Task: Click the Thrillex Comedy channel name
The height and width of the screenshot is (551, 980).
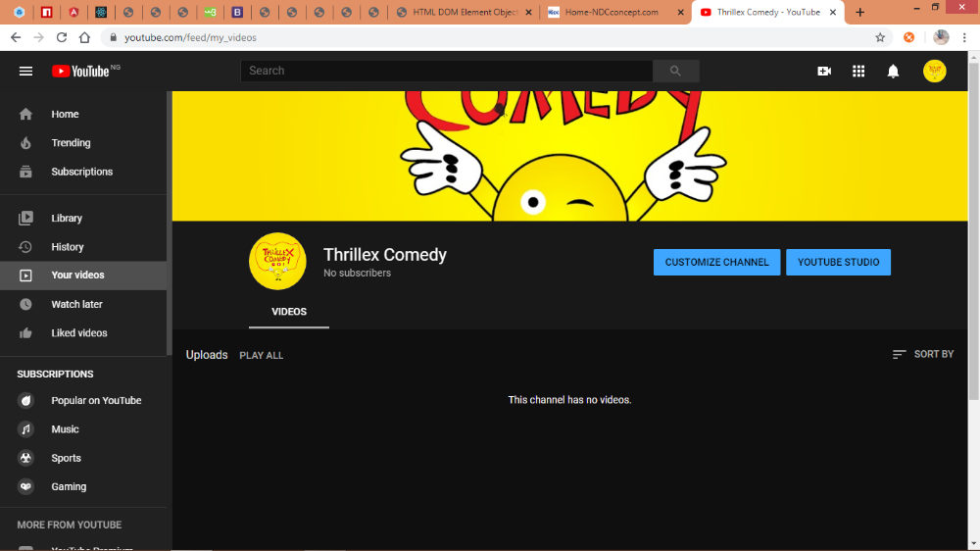Action: (x=385, y=255)
